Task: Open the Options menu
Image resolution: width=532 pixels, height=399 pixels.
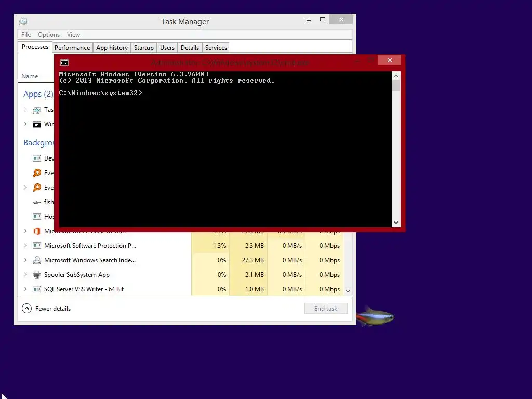Action: click(48, 35)
